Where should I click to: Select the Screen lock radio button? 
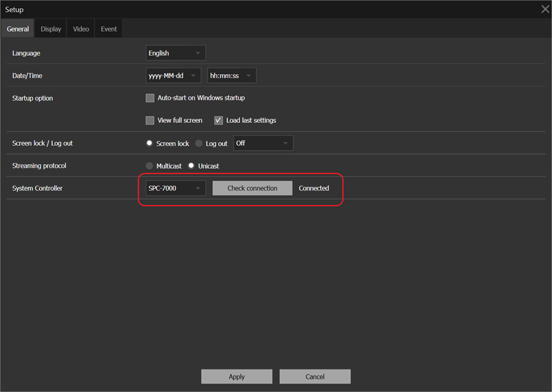tap(149, 143)
